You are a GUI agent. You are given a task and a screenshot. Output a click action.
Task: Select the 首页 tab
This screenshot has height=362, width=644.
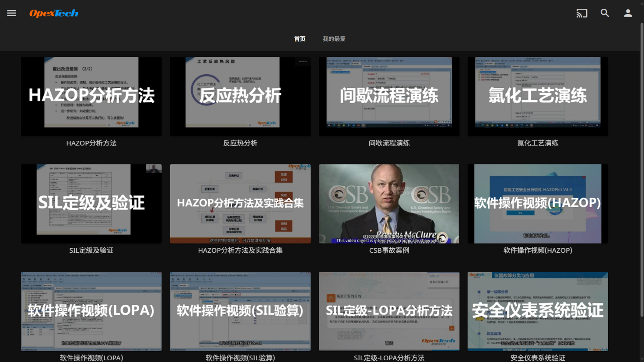point(300,38)
